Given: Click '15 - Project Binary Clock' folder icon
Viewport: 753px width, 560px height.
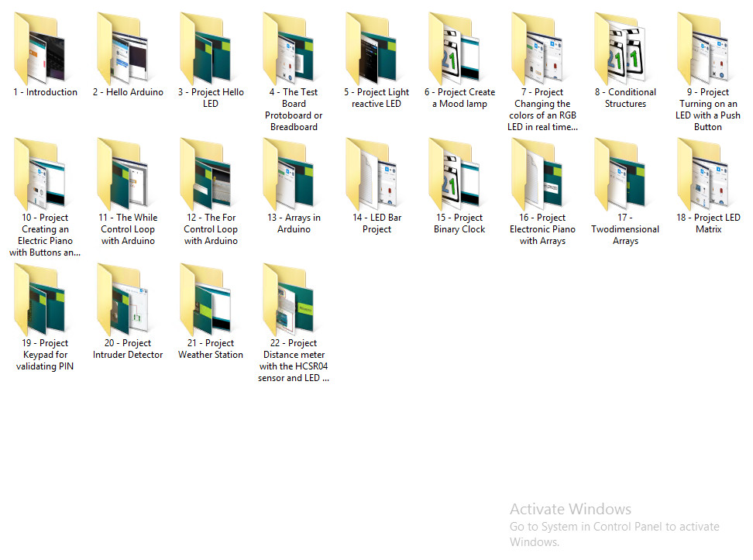Looking at the screenshot, I should click(454, 173).
